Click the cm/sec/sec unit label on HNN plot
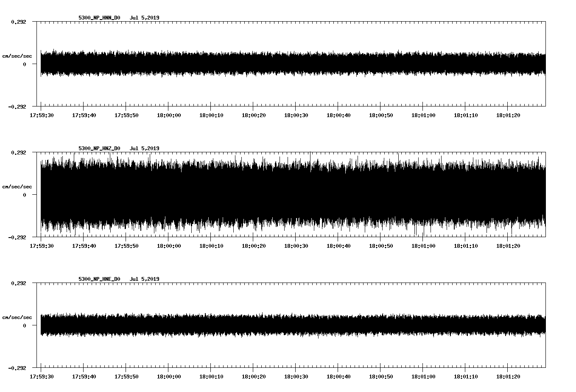Screen dimensions: 576x392 pyautogui.click(x=17, y=56)
